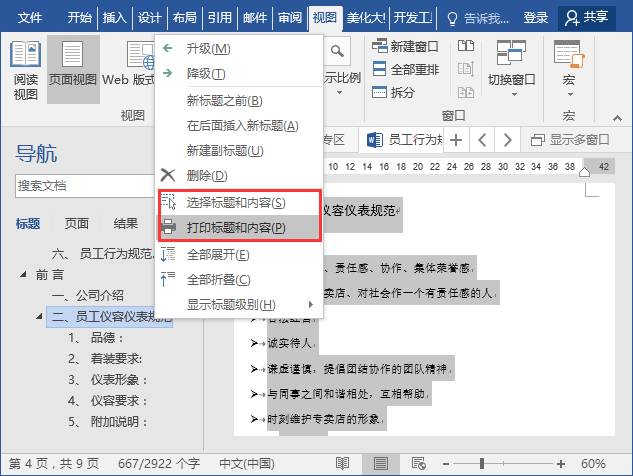This screenshot has height=476, width=633.
Task: Click the Split (拆分) window icon
Action: (x=393, y=92)
